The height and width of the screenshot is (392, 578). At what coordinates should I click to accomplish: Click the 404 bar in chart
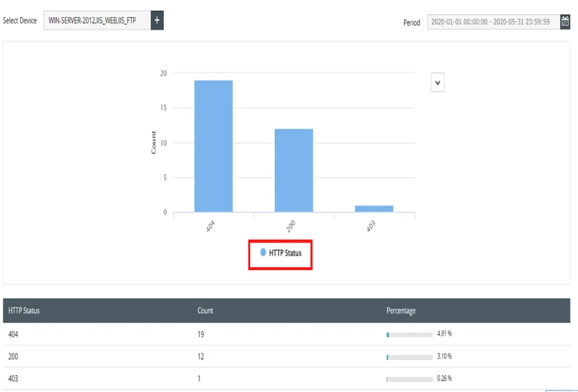pyautogui.click(x=213, y=146)
